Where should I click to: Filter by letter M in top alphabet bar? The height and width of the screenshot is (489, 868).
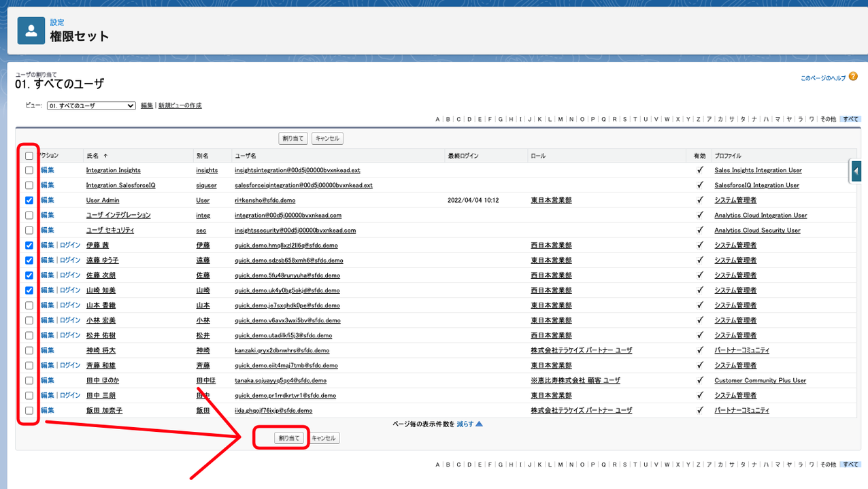[x=561, y=119]
